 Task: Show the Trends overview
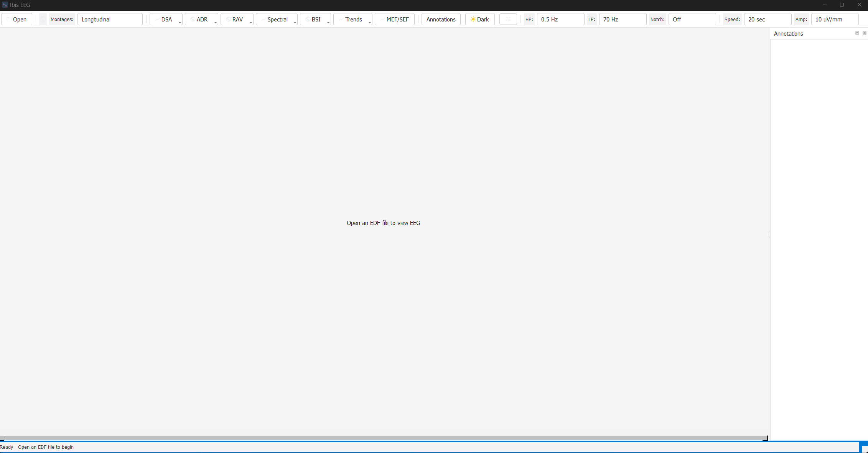352,19
